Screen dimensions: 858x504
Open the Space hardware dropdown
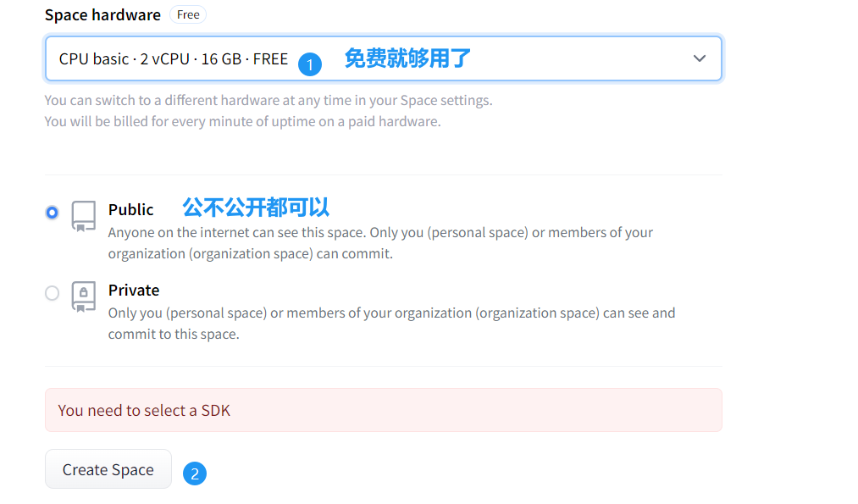383,58
